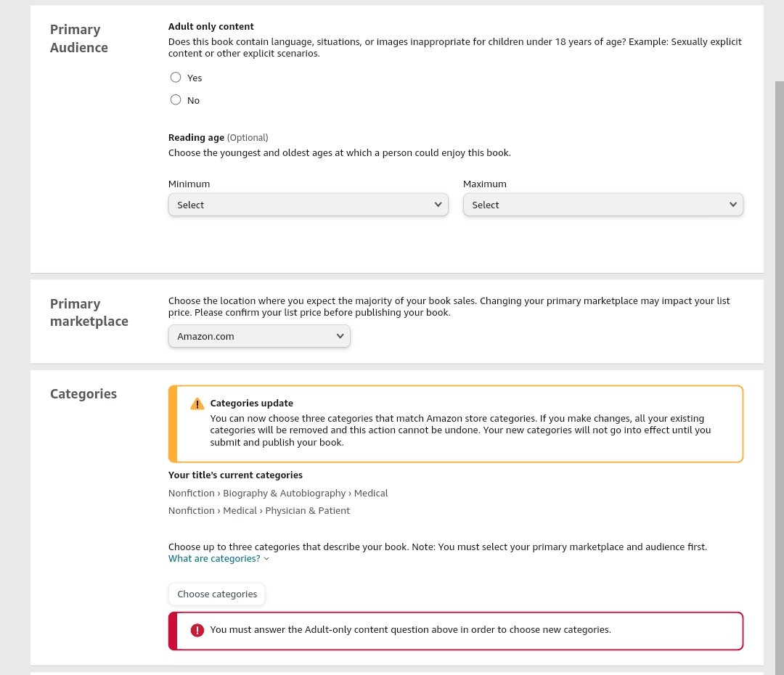Click the Reading age heading text
This screenshot has height=675, width=784.
(x=196, y=137)
